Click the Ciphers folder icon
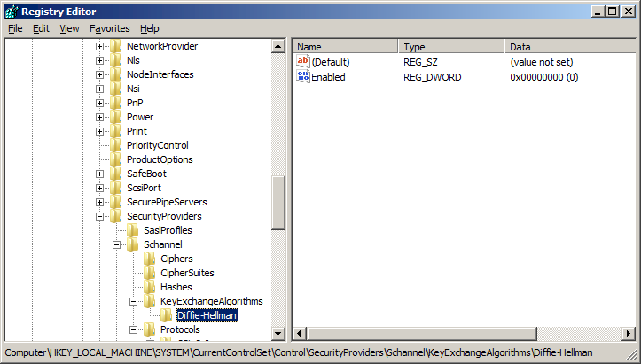The height and width of the screenshot is (364, 641). 150,259
